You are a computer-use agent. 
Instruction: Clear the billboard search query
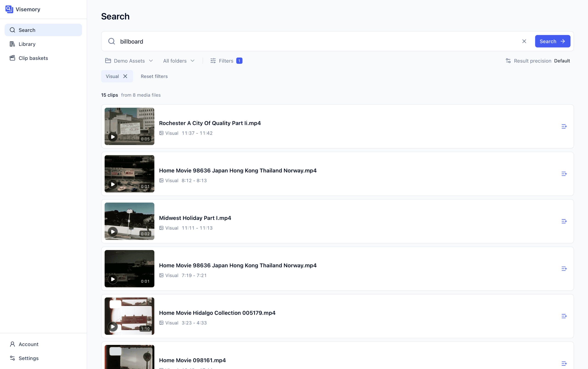pyautogui.click(x=524, y=41)
